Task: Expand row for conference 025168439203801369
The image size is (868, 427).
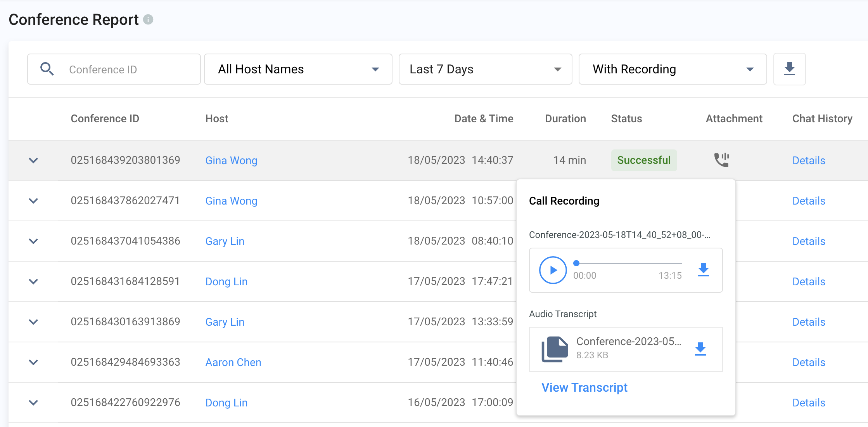Action: pos(34,160)
